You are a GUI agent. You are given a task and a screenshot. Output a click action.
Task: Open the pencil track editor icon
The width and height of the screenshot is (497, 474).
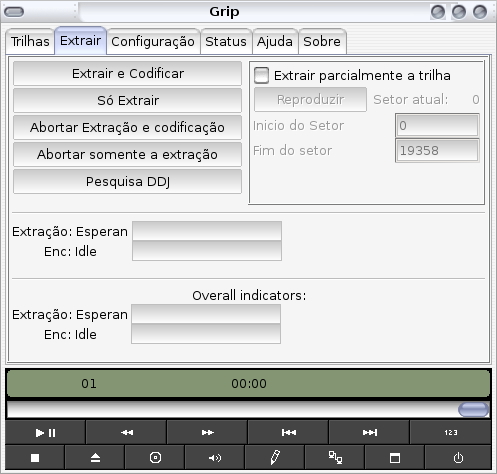pos(275,457)
